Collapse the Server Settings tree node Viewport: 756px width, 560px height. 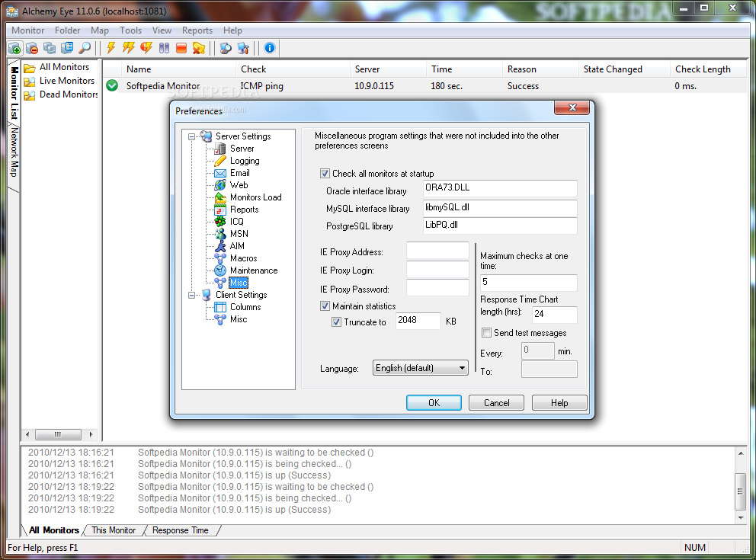click(x=191, y=137)
